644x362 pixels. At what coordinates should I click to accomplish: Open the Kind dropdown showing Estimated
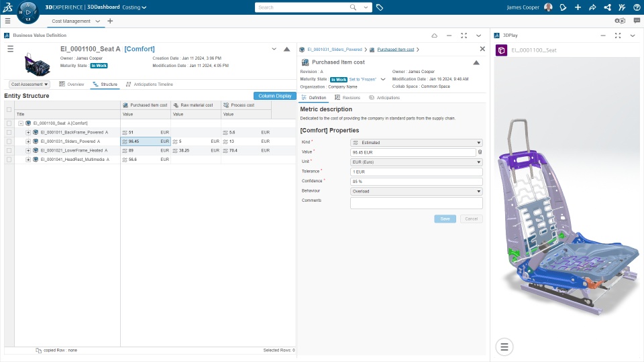coord(416,142)
